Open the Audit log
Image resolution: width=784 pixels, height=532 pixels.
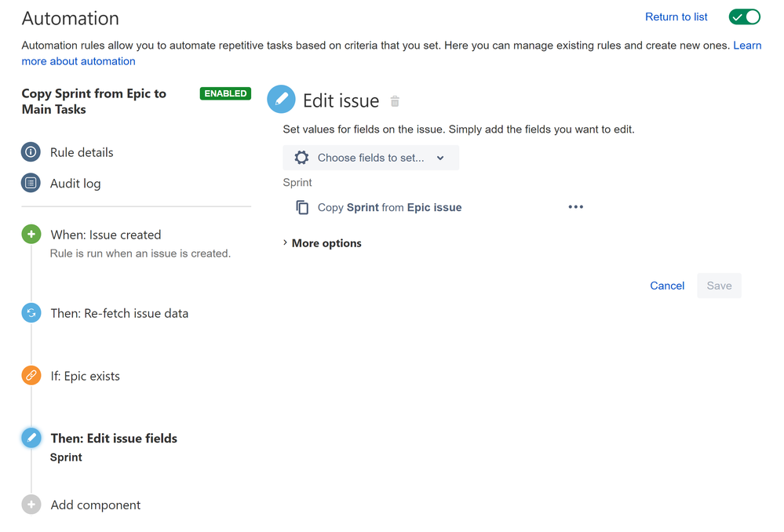[x=75, y=184]
